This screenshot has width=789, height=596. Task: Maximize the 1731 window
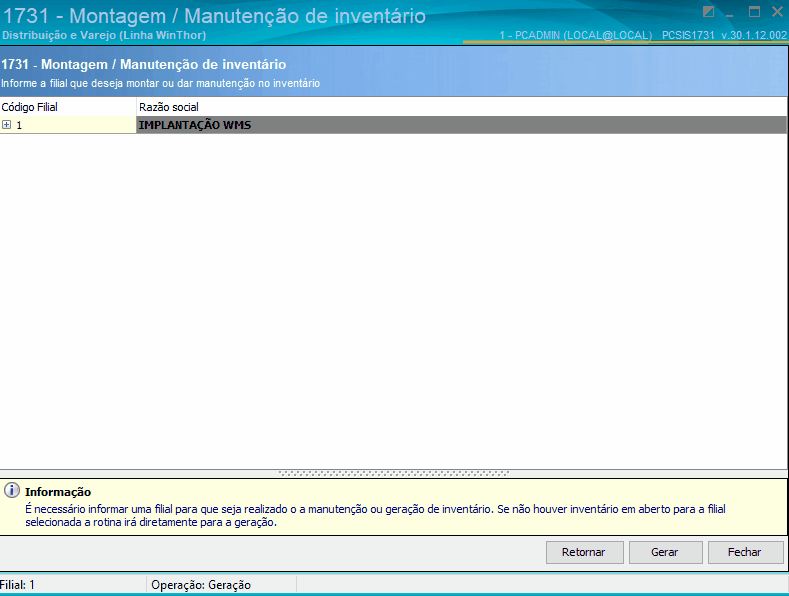(x=754, y=11)
